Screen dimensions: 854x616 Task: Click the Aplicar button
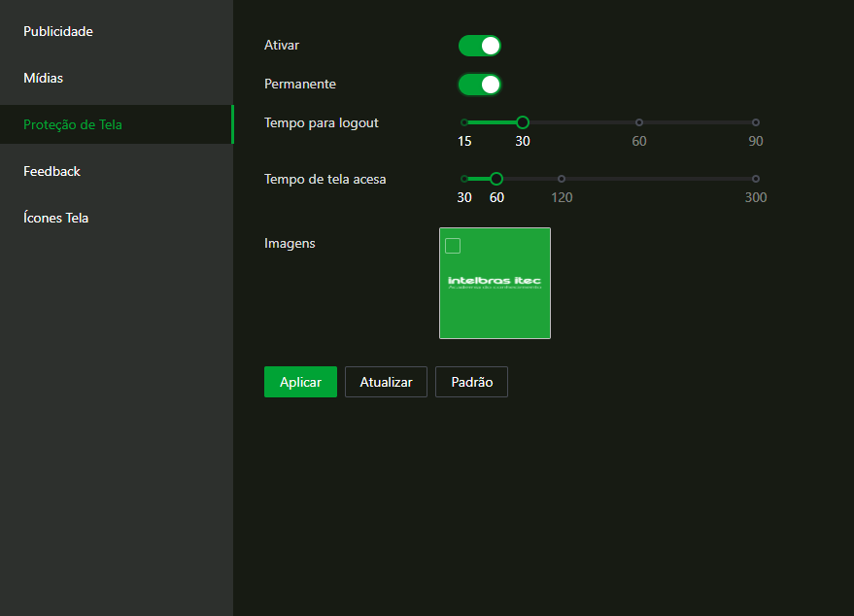click(300, 382)
